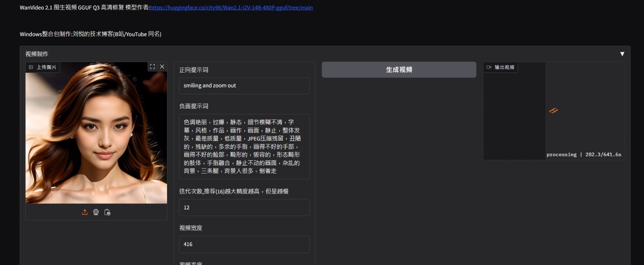Click the 视频宽度 label
Screen dimensions: 644x265
191,228
